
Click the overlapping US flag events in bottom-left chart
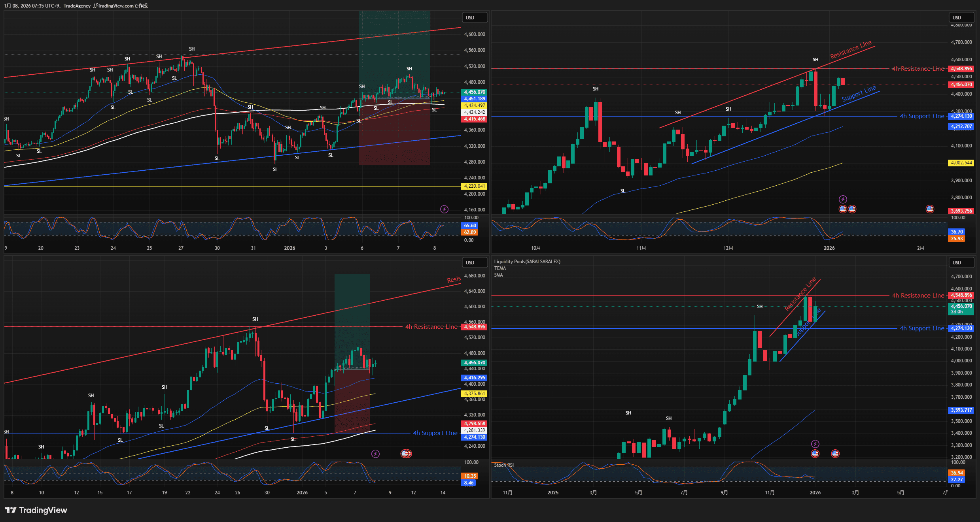(406, 454)
